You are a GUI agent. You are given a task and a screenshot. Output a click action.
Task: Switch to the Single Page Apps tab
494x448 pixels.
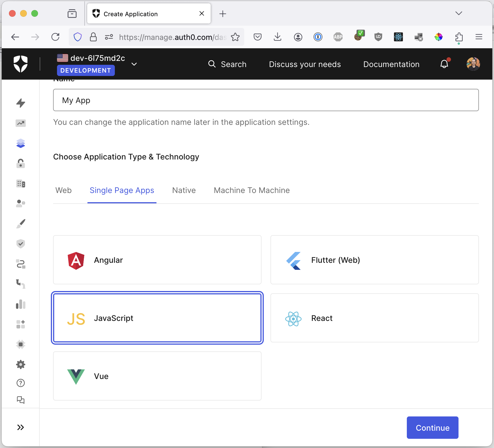(x=122, y=190)
